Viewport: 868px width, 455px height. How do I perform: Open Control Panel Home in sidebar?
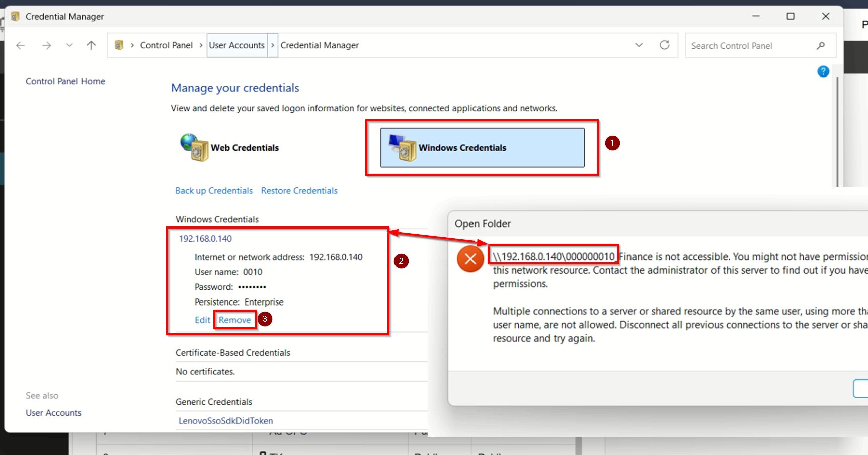point(65,81)
